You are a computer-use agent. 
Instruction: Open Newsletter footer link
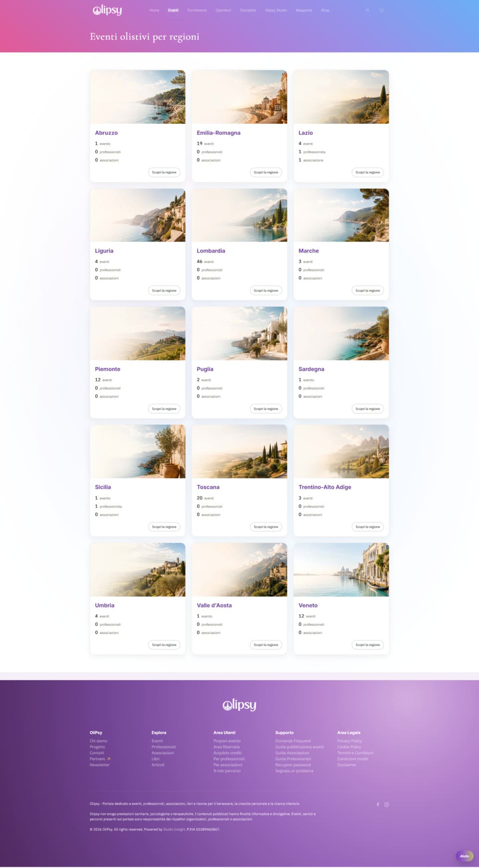coord(99,765)
